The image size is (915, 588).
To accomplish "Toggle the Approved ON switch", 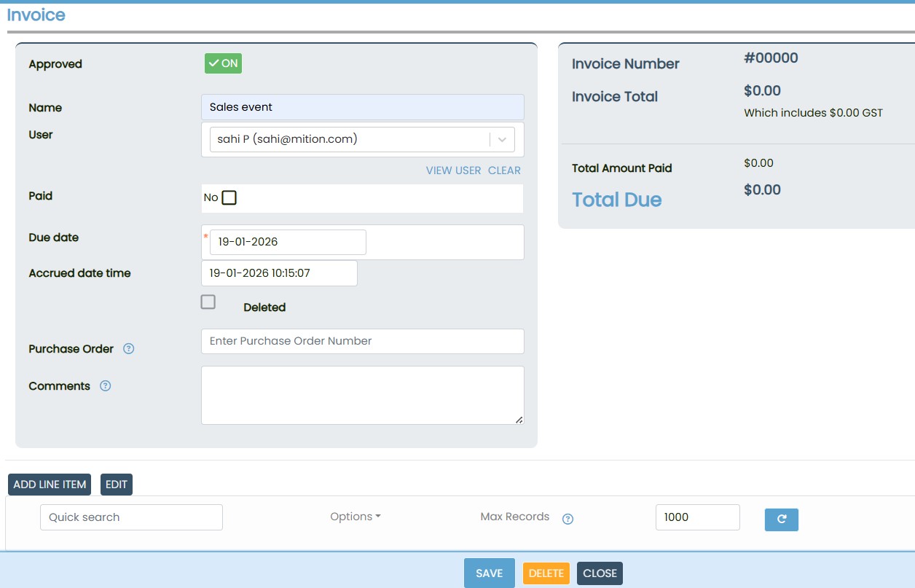I will click(x=223, y=64).
